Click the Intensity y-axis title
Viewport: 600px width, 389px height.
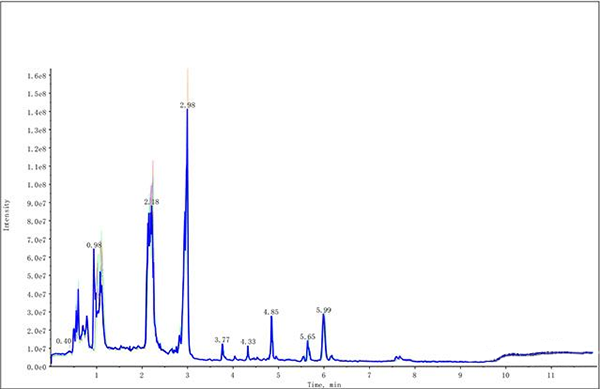7,215
